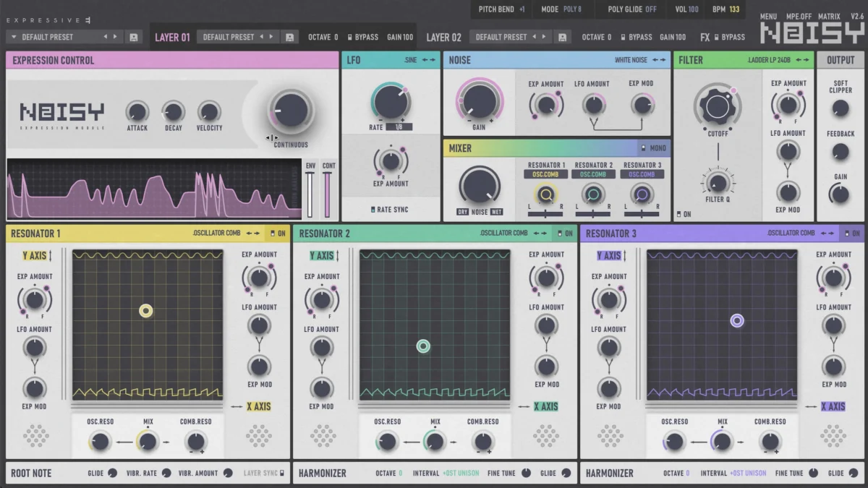Click the Resonator 2 mixer level knob
The image size is (868, 488).
593,194
